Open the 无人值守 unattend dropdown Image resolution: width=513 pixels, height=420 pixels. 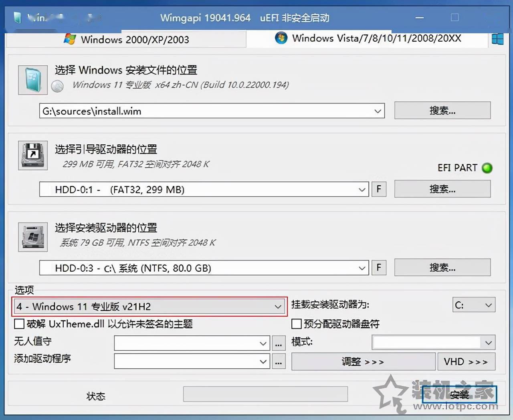(x=192, y=343)
